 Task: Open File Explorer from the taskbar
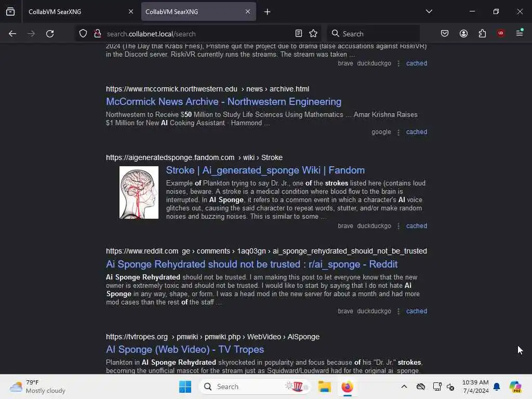click(324, 387)
